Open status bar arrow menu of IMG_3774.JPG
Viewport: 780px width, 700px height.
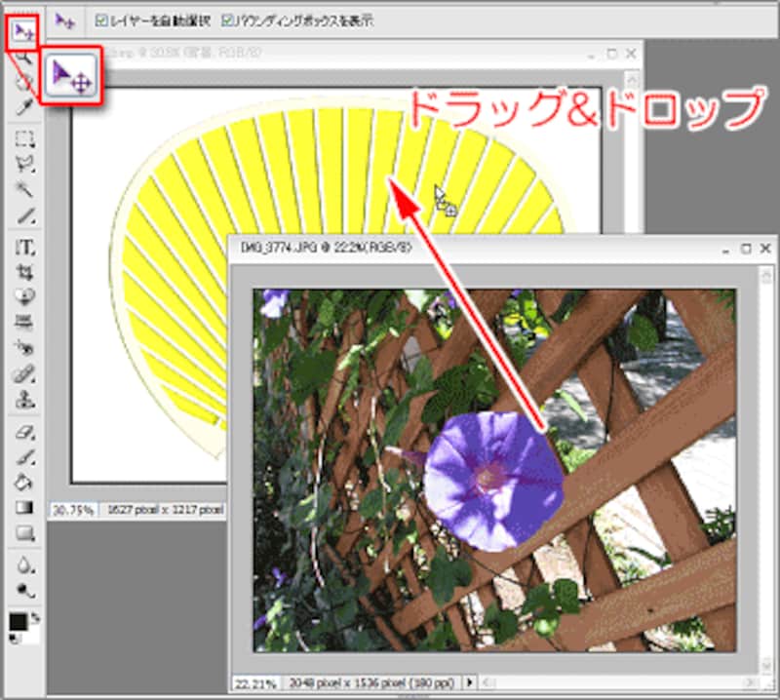471,682
